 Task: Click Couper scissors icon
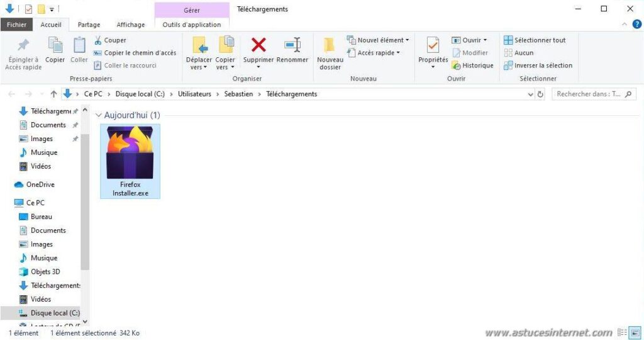click(x=97, y=40)
